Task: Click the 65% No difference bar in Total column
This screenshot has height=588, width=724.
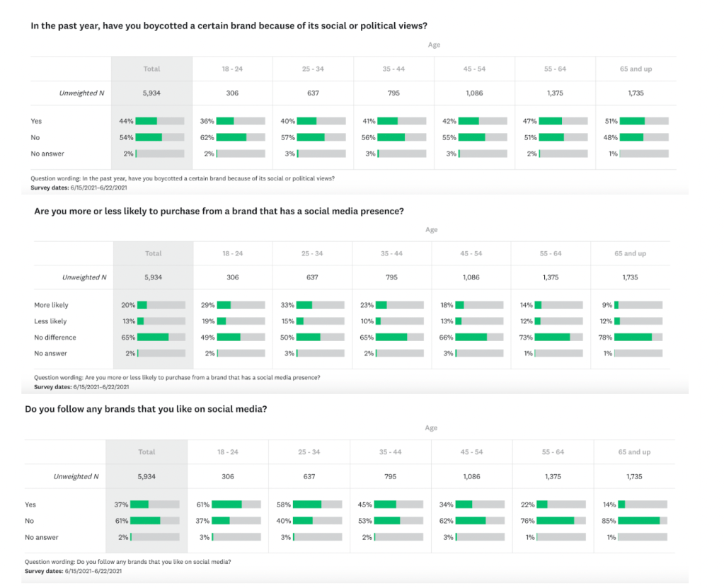Action: pos(161,338)
